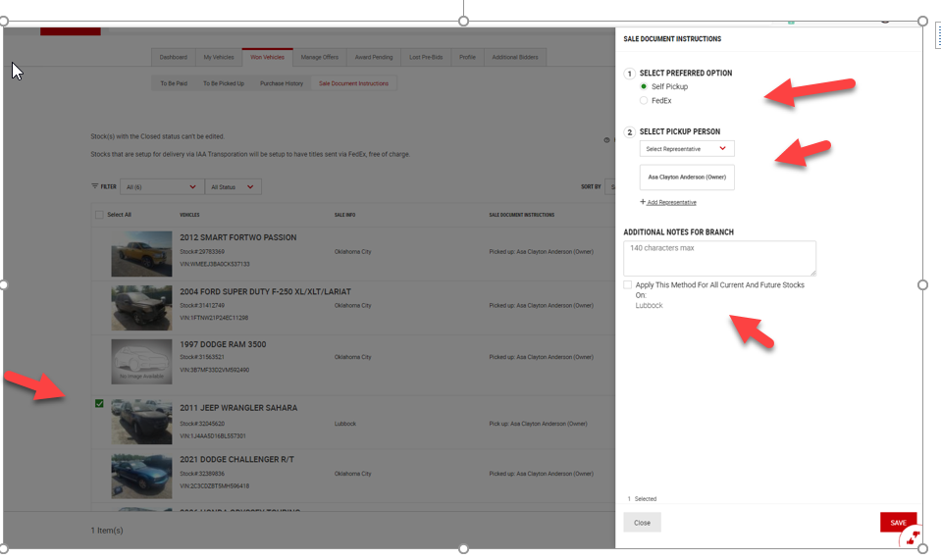Open the 2012 Smart Fortwo Passion thumbnail
This screenshot has height=560, width=941.
click(x=141, y=253)
